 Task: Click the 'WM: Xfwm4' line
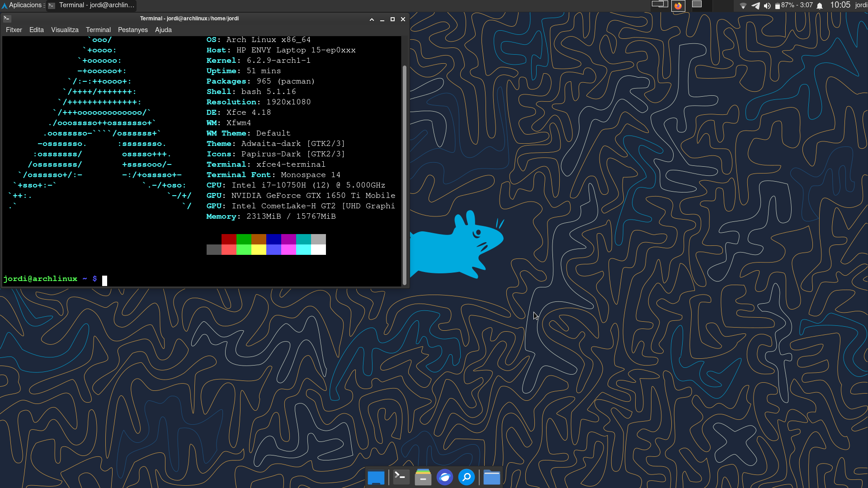[x=229, y=123]
